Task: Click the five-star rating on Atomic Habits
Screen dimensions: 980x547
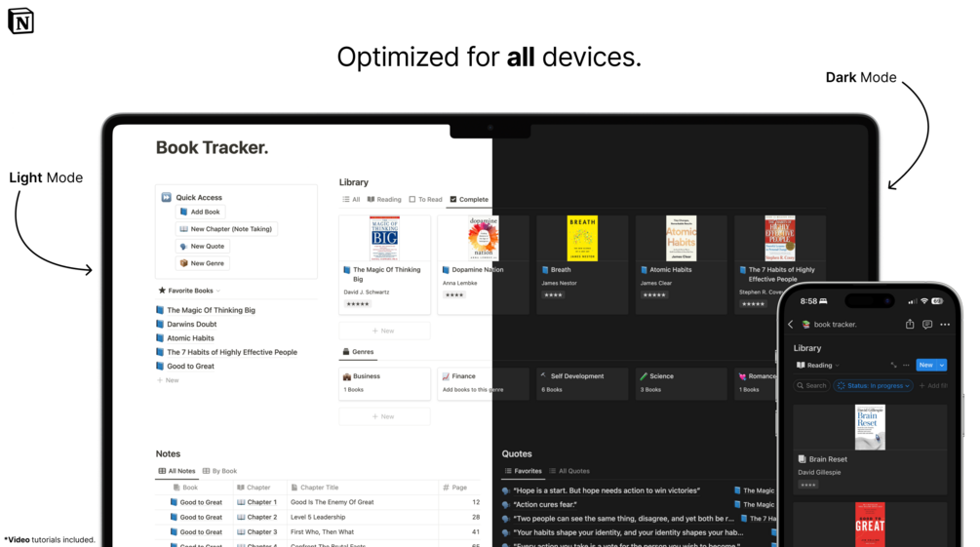Action: point(653,295)
